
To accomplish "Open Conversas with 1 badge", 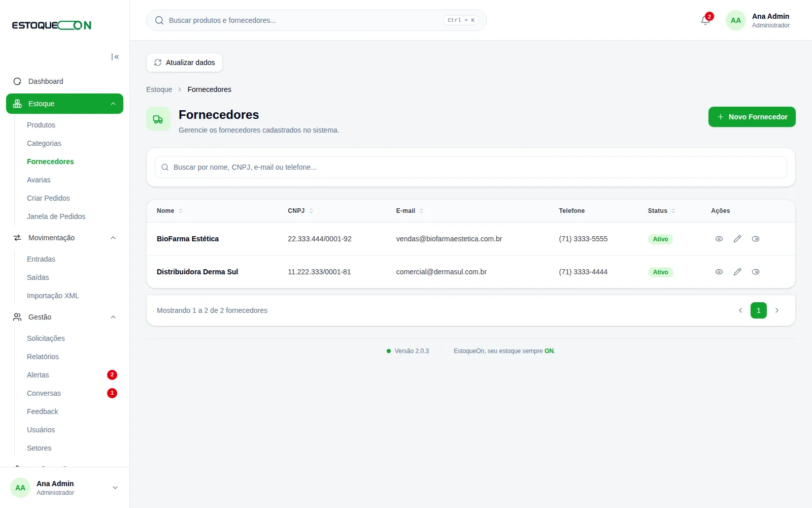I will tap(72, 393).
